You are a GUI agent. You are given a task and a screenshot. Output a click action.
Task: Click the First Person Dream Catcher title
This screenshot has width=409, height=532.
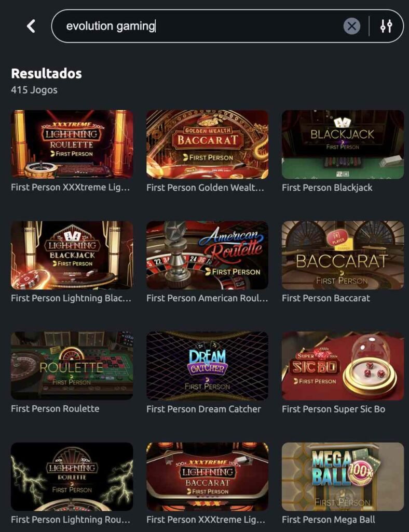tap(203, 409)
